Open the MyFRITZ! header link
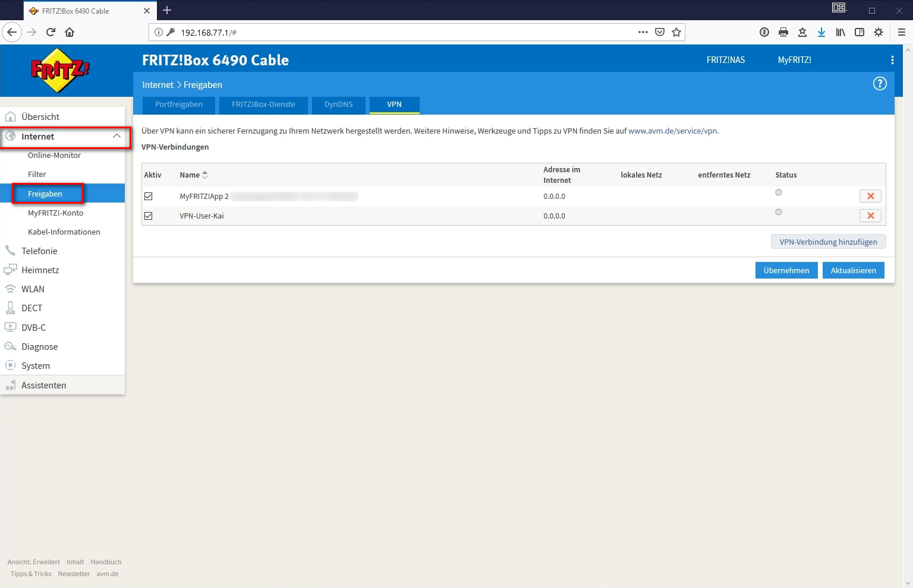 794,60
